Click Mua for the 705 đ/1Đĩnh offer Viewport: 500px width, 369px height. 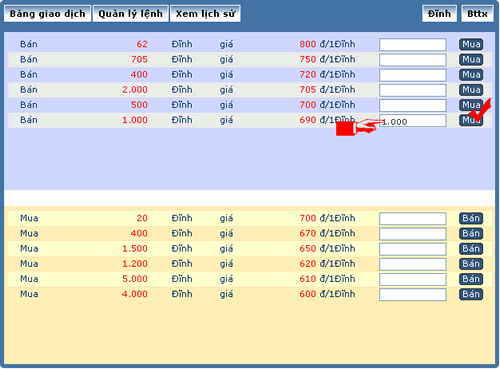(471, 90)
